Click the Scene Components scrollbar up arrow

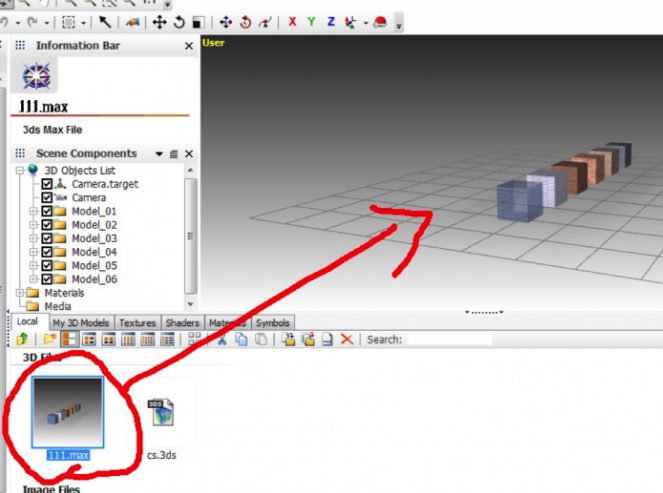tap(190, 170)
